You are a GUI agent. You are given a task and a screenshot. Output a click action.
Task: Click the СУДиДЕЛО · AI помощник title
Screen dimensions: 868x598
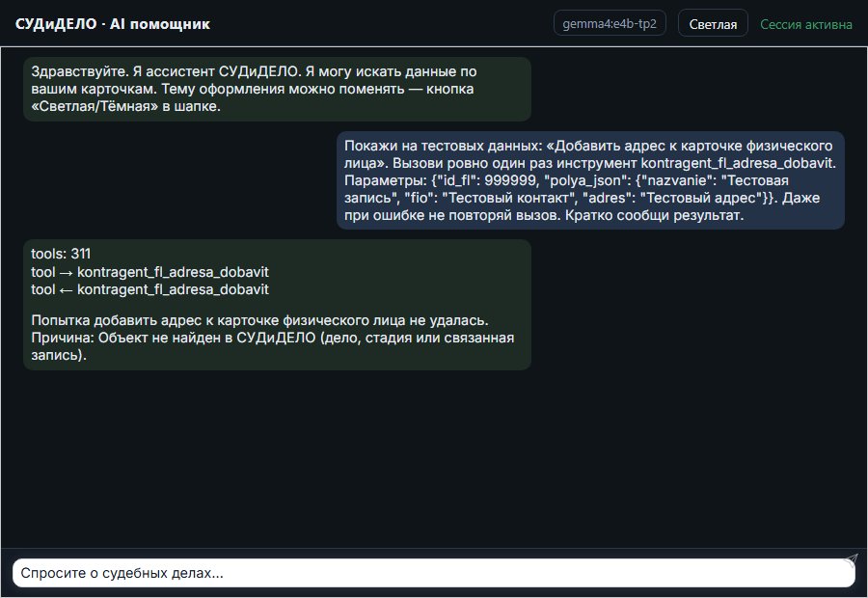pyautogui.click(x=113, y=24)
